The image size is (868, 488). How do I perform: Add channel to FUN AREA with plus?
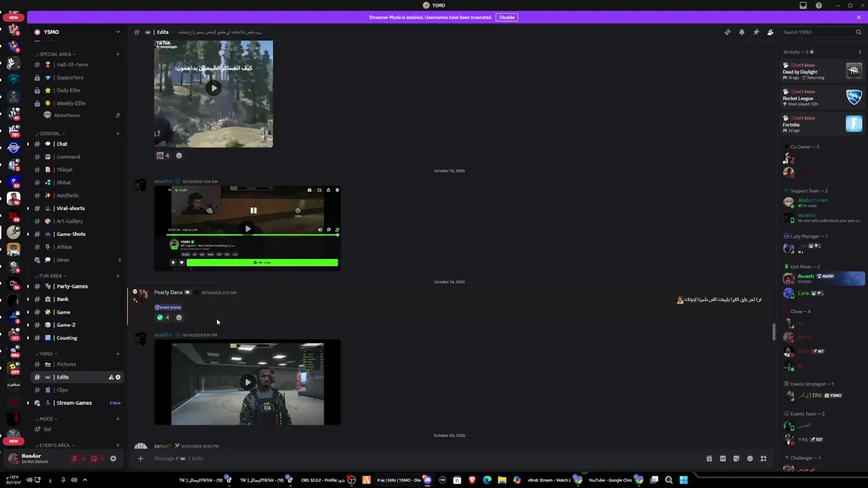(x=118, y=276)
